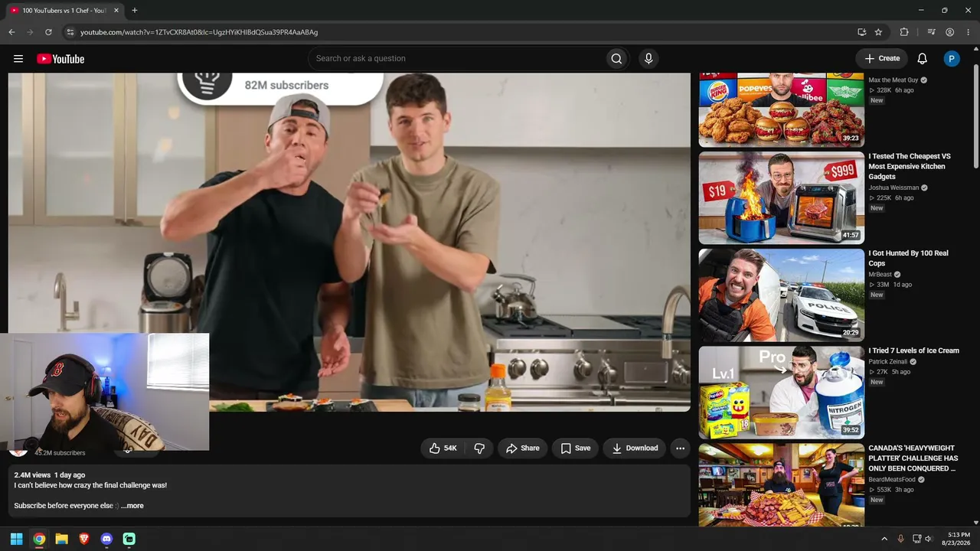Visit the MrBeast channel name
The image size is (980, 551).
pos(880,275)
